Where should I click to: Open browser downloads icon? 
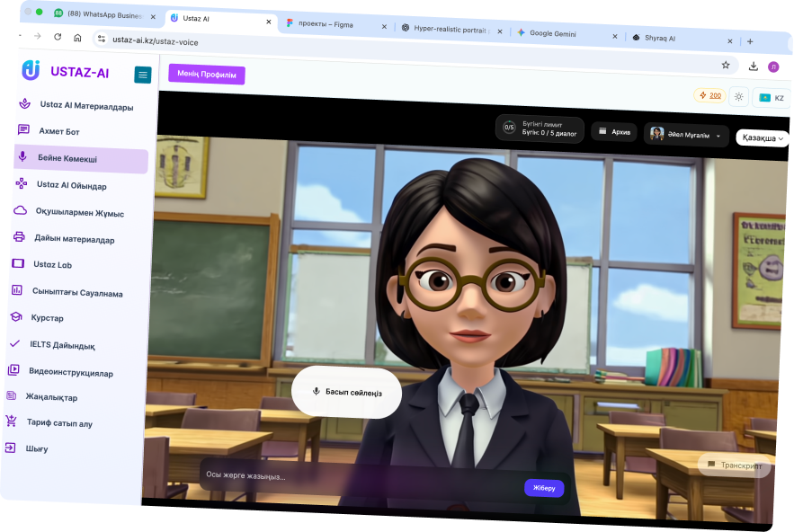tap(753, 66)
